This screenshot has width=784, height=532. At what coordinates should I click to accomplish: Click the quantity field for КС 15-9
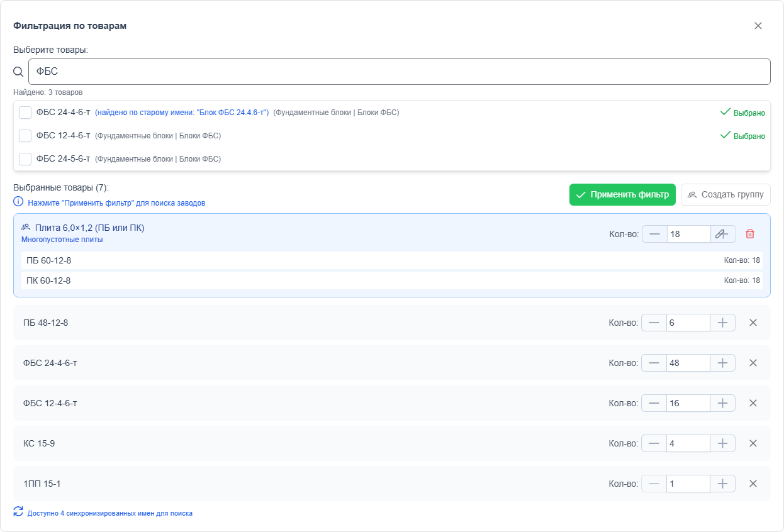tap(688, 443)
